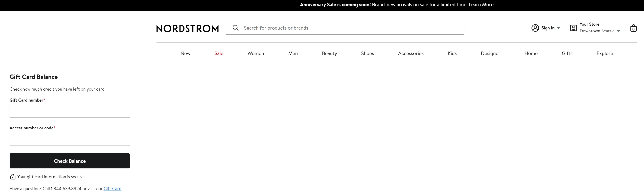Click the secure lock icon
The image size is (644, 192).
(x=13, y=177)
